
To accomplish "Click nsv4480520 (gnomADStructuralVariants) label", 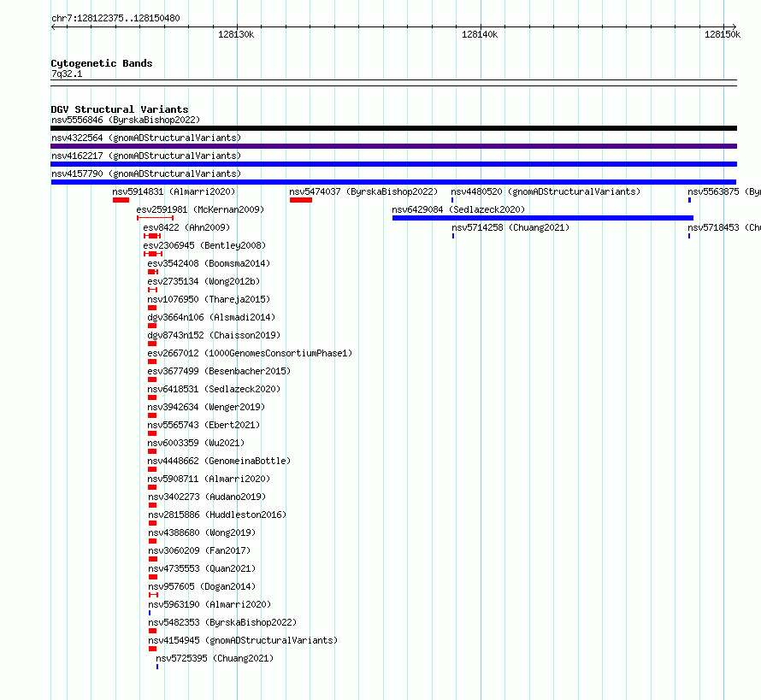I will (546, 191).
